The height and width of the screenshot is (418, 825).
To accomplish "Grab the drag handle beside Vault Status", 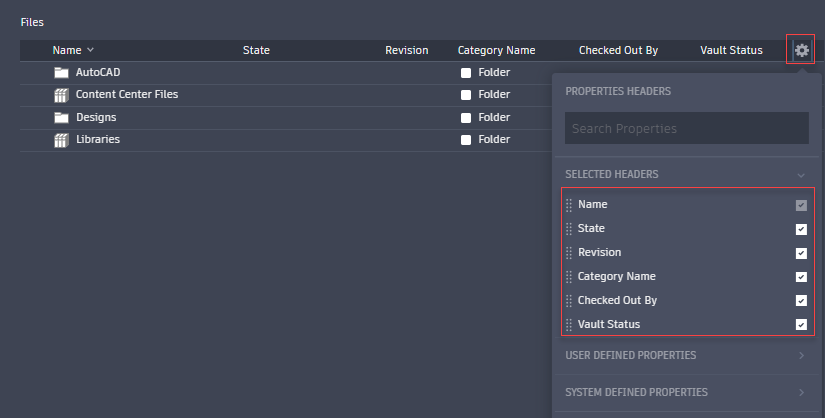I will pos(569,325).
